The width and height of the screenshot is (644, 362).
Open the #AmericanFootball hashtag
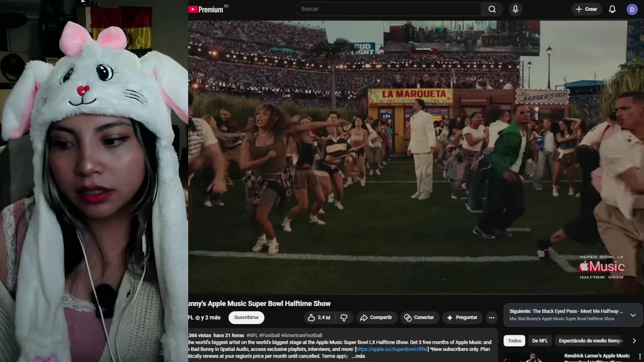pyautogui.click(x=301, y=335)
